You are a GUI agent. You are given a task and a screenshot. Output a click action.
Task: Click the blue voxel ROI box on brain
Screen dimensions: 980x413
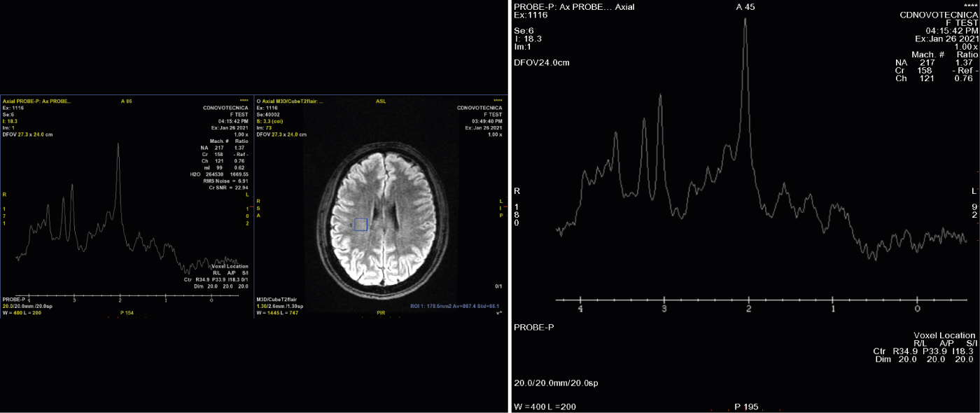(x=360, y=224)
